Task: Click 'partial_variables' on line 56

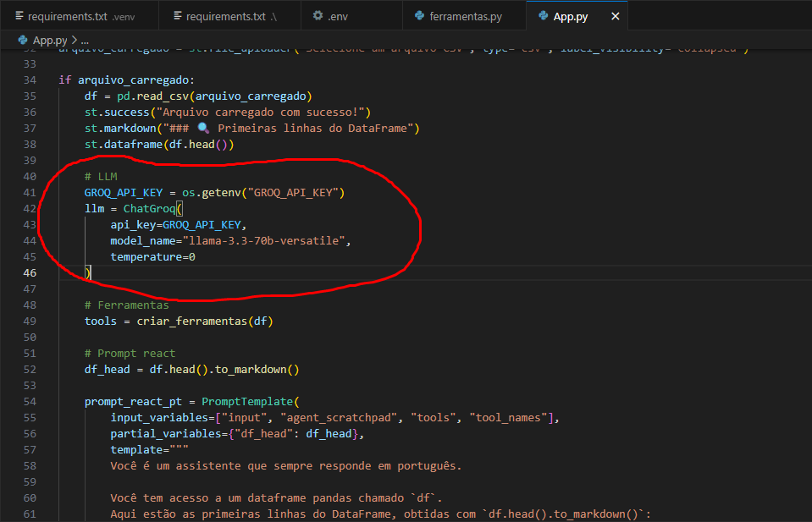Action: pos(166,433)
